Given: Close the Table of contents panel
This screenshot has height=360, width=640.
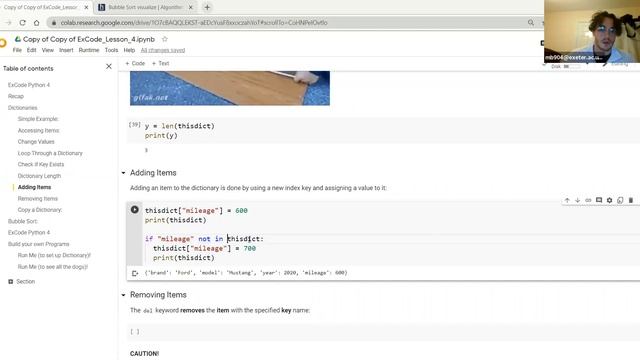Looking at the screenshot, I should (x=109, y=66).
